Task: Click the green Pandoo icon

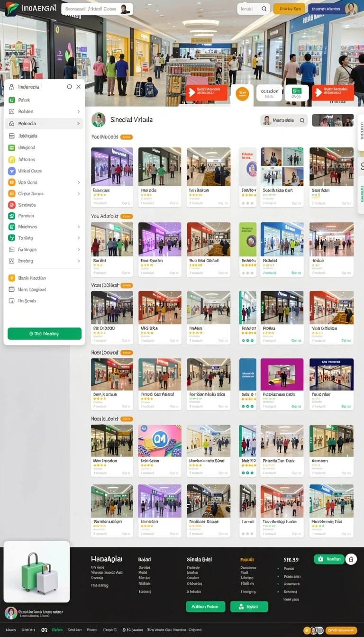Action: pyautogui.click(x=12, y=216)
